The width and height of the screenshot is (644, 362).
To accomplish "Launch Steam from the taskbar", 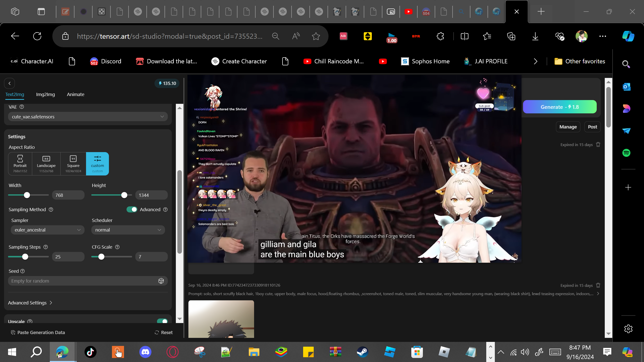I will 363,352.
